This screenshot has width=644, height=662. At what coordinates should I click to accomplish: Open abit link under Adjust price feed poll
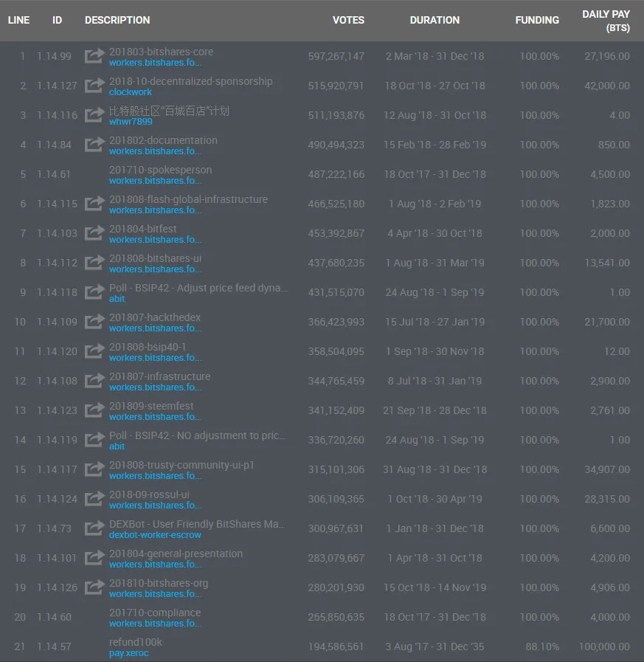tap(117, 299)
